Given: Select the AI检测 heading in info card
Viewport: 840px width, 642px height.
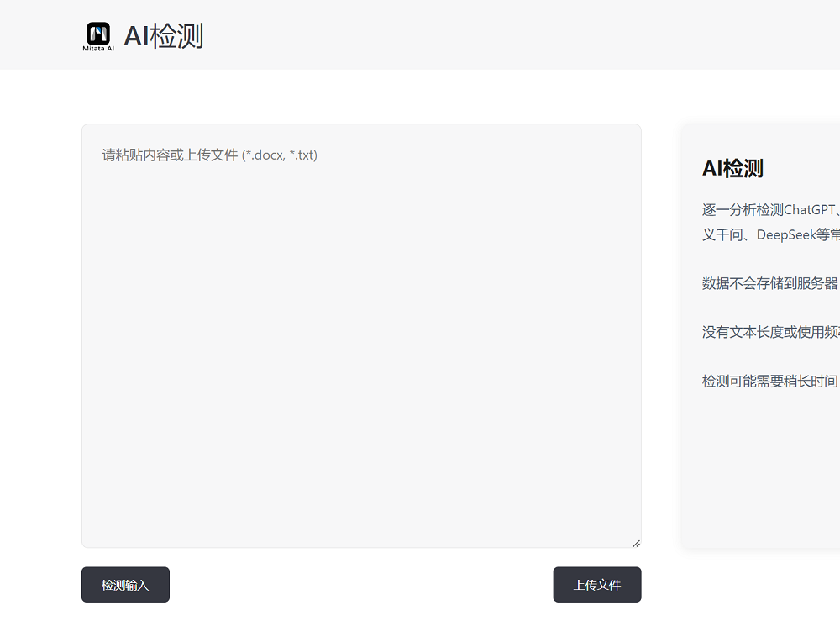Looking at the screenshot, I should click(x=732, y=168).
